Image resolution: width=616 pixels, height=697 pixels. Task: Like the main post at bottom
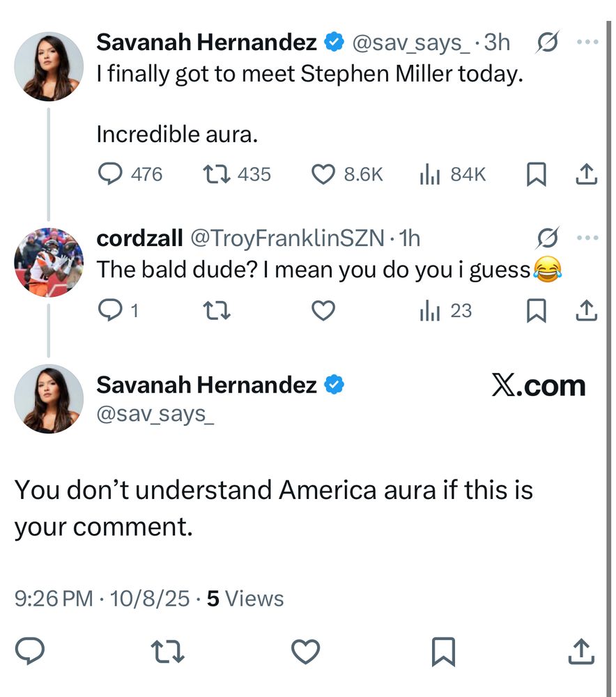pyautogui.click(x=305, y=652)
